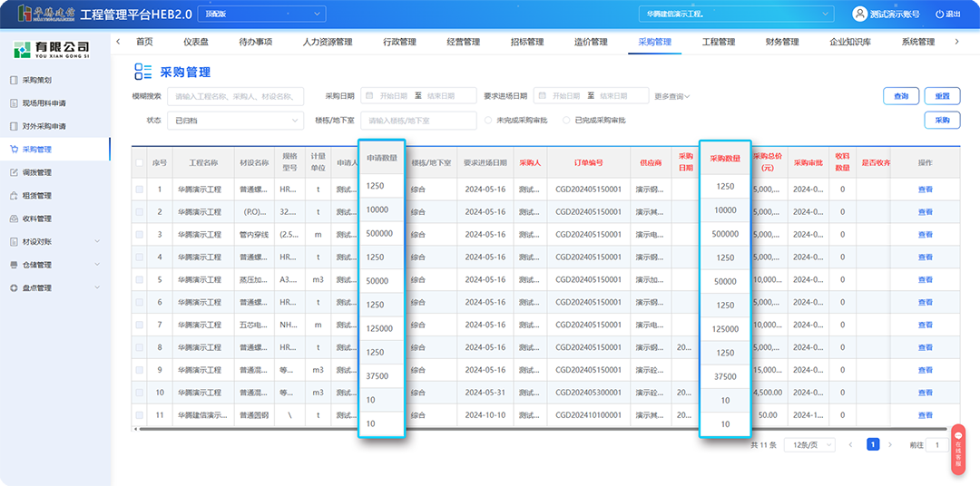The image size is (980, 486).
Task: Click 查看 link for row 1
Action: pyautogui.click(x=925, y=190)
